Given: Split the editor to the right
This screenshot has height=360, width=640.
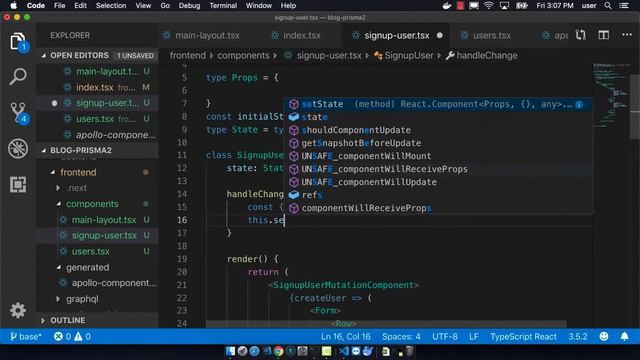Looking at the screenshot, I should [604, 35].
